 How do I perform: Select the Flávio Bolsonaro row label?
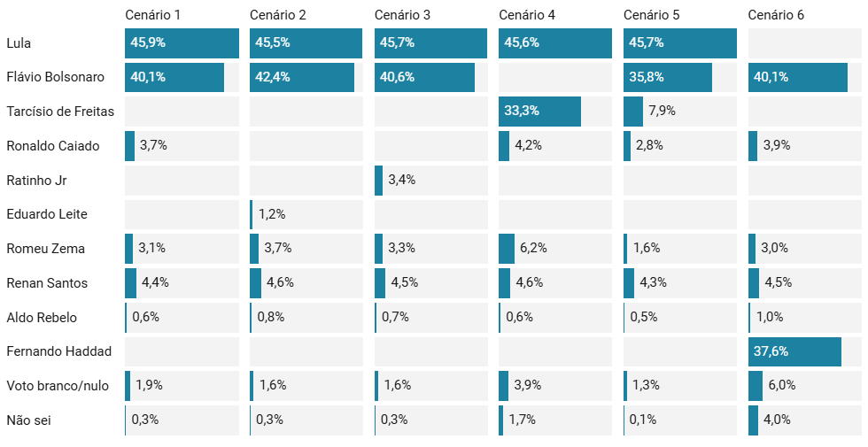coord(55,77)
